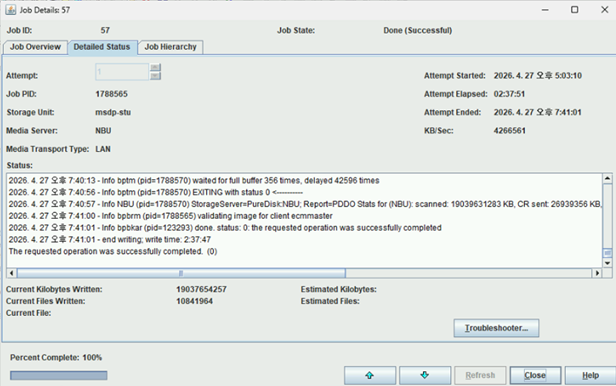Open Help for job details
The width and height of the screenshot is (616, 386).
(x=590, y=375)
